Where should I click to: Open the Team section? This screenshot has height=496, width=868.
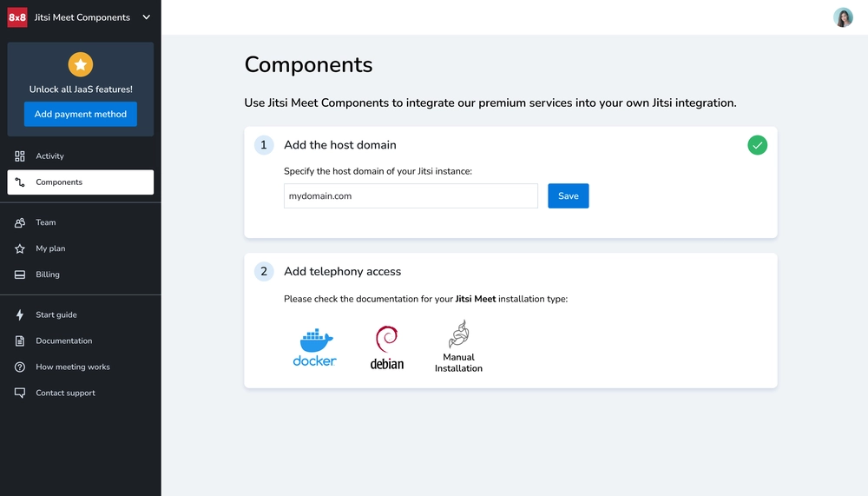coord(80,222)
